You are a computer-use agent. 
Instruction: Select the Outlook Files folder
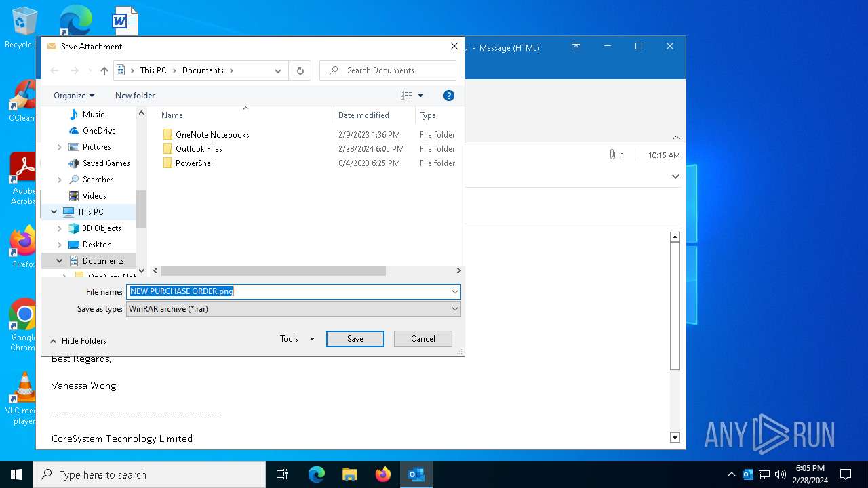point(199,149)
